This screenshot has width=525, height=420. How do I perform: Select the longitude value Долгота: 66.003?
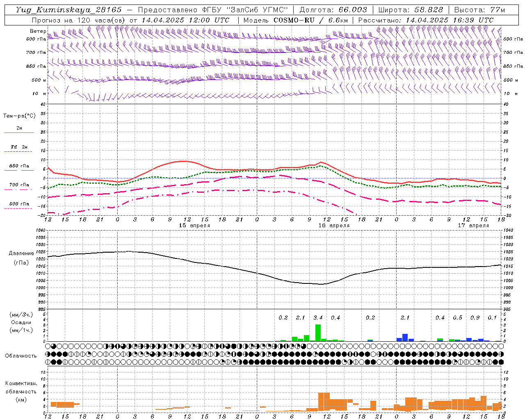coord(333,10)
